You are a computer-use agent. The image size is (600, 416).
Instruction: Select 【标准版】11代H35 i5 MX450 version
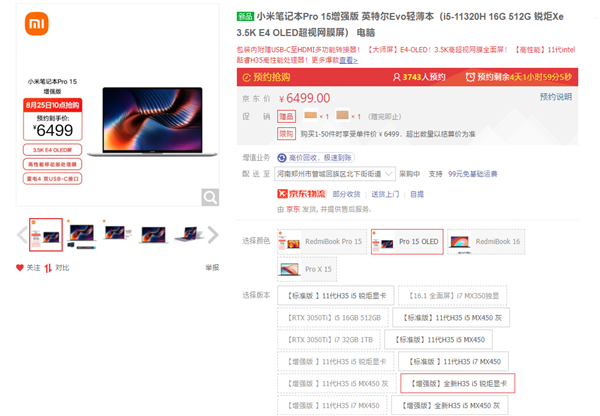[x=439, y=339]
